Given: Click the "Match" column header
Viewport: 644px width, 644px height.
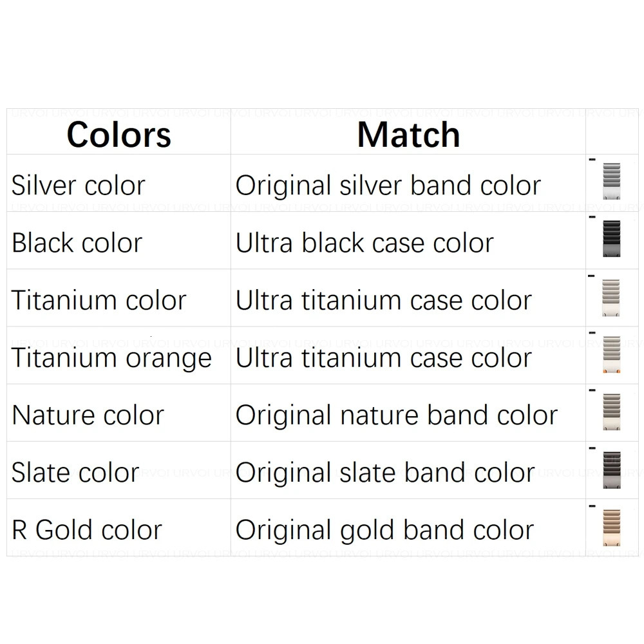Looking at the screenshot, I should point(408,135).
